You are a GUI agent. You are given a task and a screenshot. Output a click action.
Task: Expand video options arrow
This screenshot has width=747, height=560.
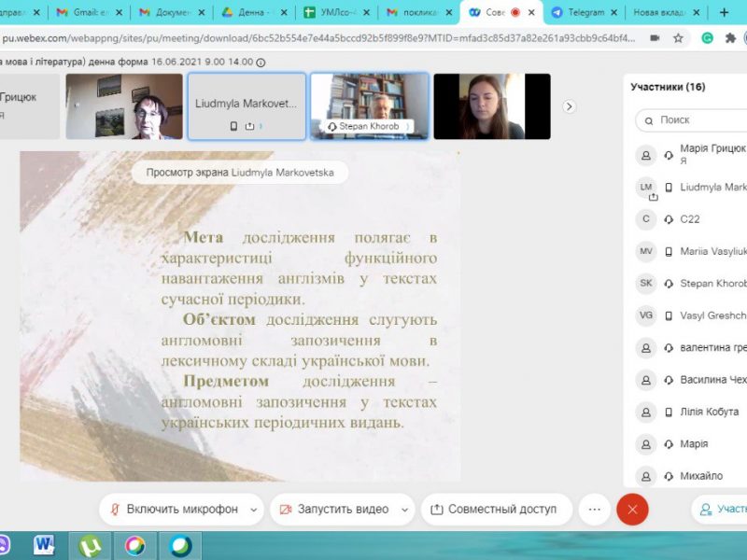(x=403, y=510)
